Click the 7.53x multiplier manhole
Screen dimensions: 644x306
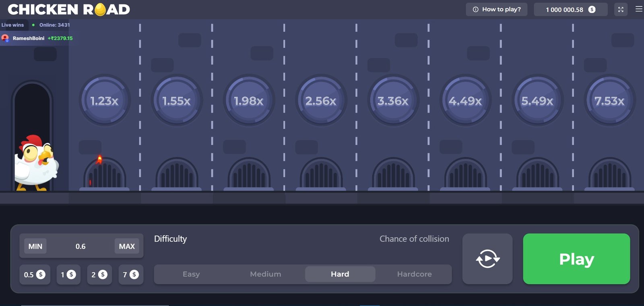609,101
